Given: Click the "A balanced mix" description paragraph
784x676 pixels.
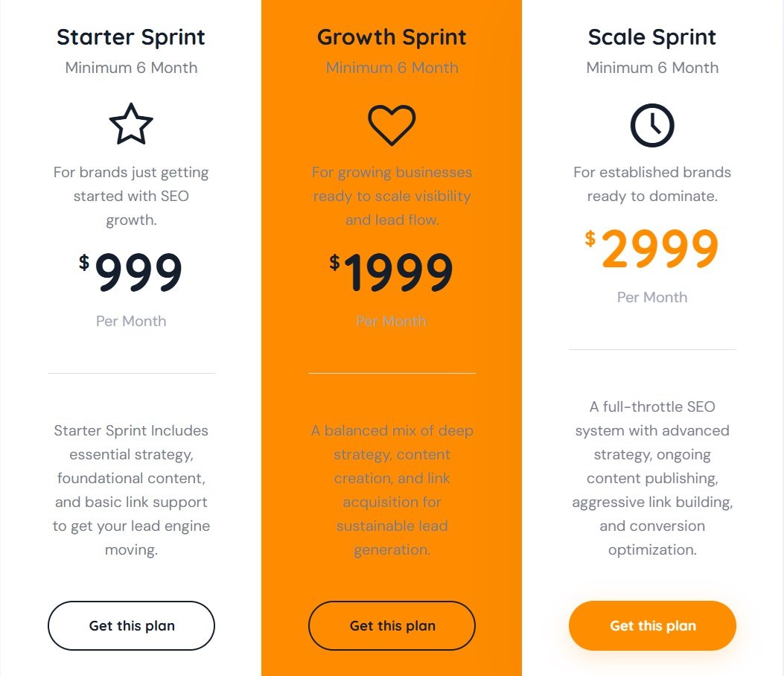Looking at the screenshot, I should tap(392, 490).
